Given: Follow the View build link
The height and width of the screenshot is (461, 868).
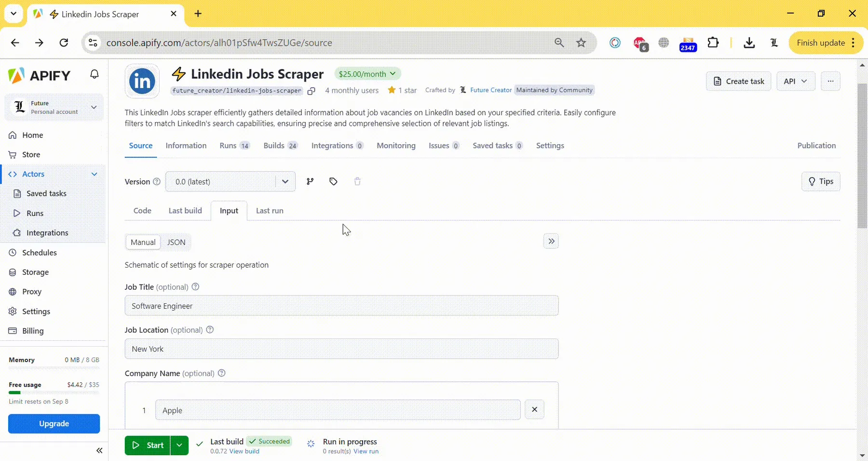Looking at the screenshot, I should pyautogui.click(x=244, y=451).
